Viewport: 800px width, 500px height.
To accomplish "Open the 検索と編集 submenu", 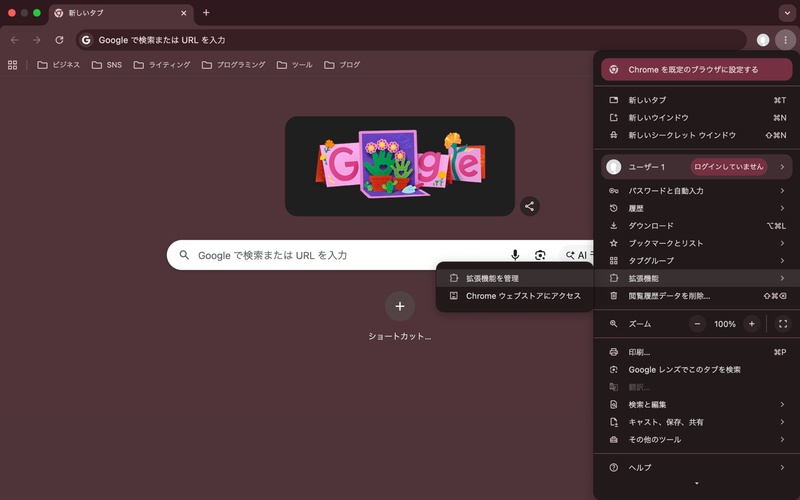I will point(696,405).
